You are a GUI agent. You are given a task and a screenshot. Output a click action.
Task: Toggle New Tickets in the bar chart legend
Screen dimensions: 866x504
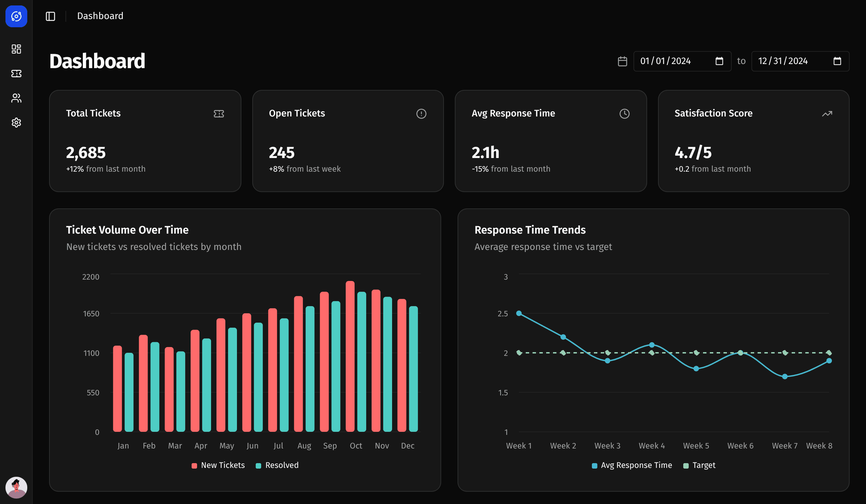tap(218, 465)
